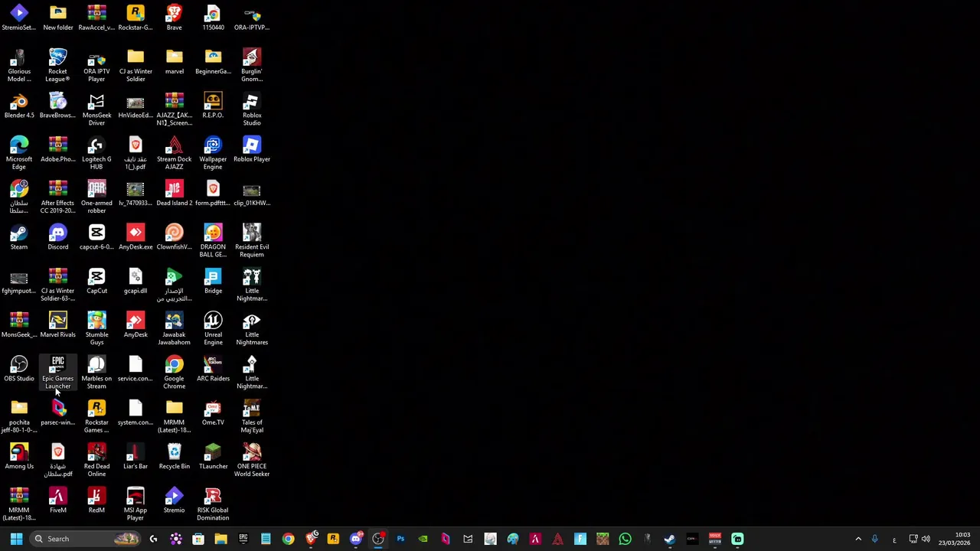Image resolution: width=980 pixels, height=551 pixels.
Task: Open Red Dead Online shortcut
Action: [96, 460]
